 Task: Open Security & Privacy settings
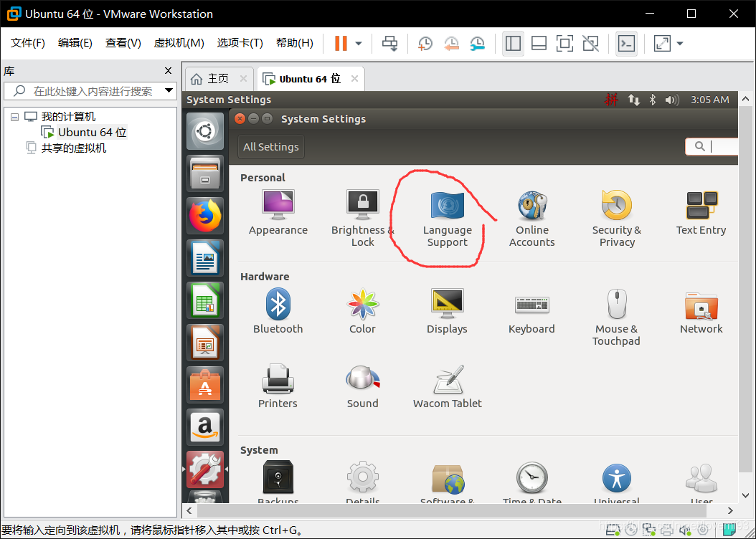click(x=617, y=218)
